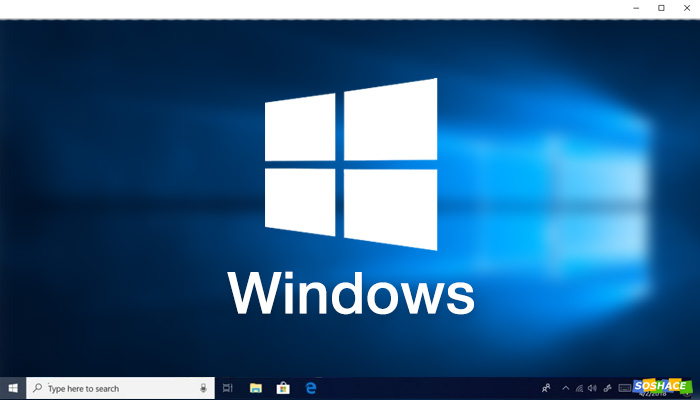Click the 'Type here to search' box
Image resolution: width=700 pixels, height=400 pixels.
tap(121, 388)
